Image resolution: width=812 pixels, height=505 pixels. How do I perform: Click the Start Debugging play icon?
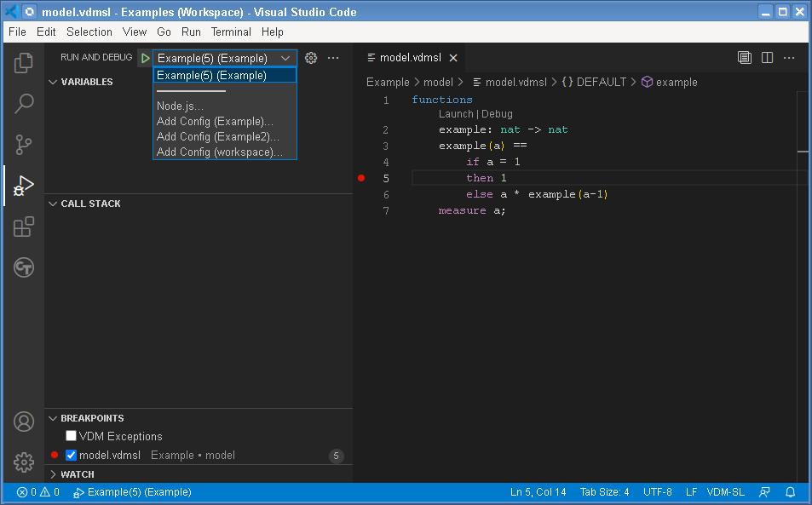coord(145,58)
